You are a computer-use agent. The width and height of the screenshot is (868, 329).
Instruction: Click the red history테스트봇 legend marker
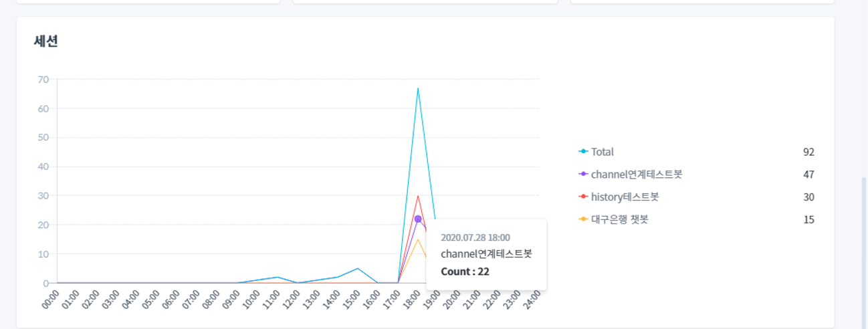pos(583,197)
